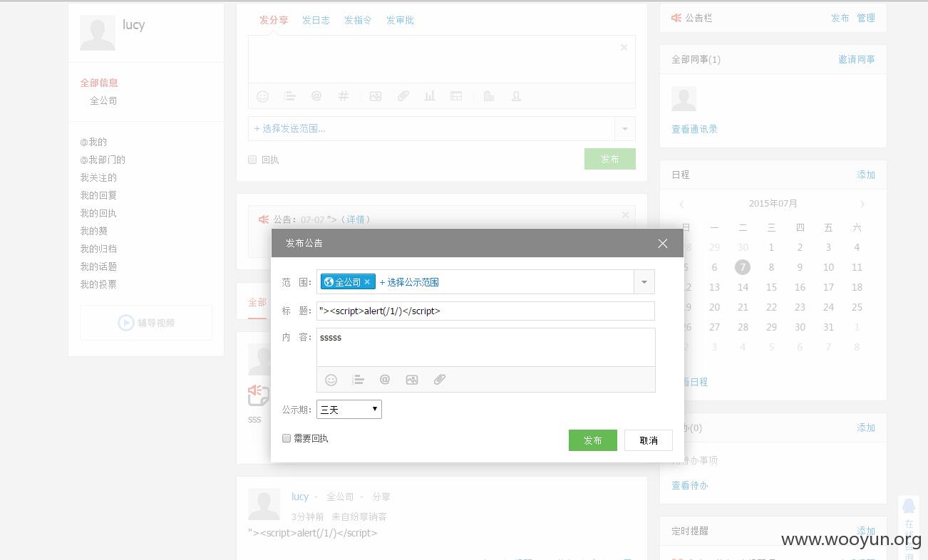Click emoji icon in share toolbar

pos(262,96)
